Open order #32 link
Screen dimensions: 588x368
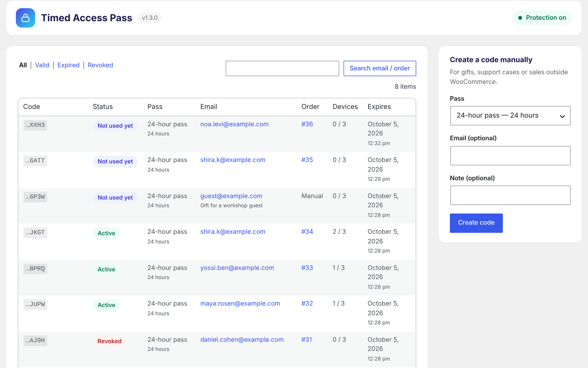tap(307, 304)
